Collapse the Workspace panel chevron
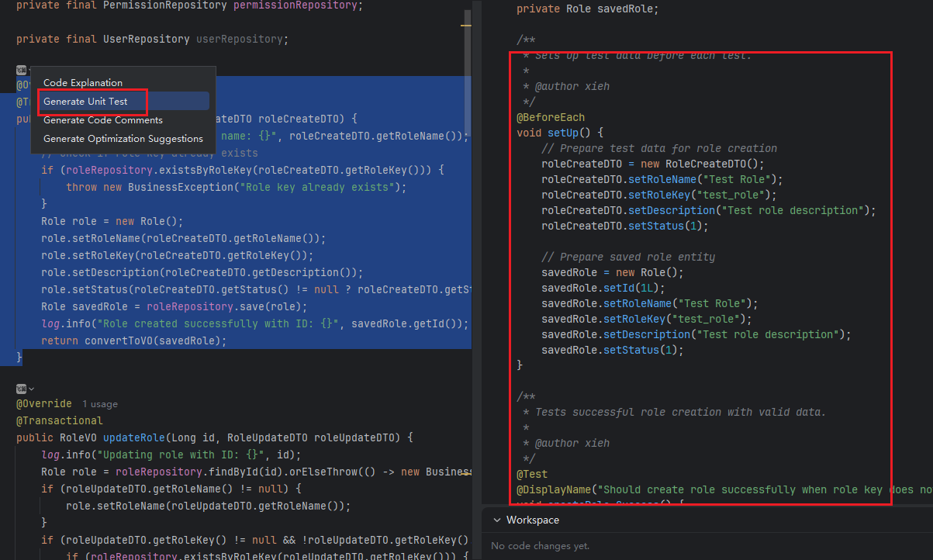Screen dimensions: 933x560 coord(496,520)
